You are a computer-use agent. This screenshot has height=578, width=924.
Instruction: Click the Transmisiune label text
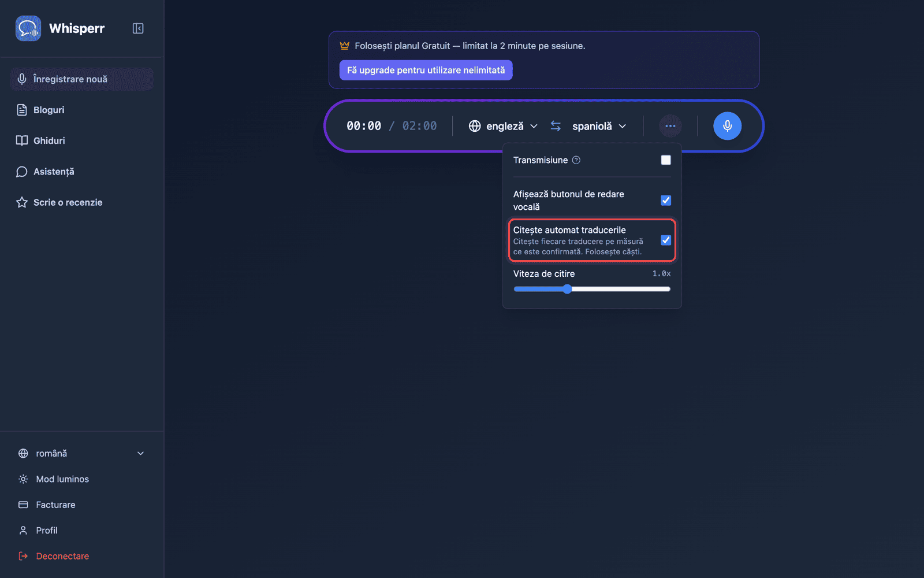click(541, 160)
